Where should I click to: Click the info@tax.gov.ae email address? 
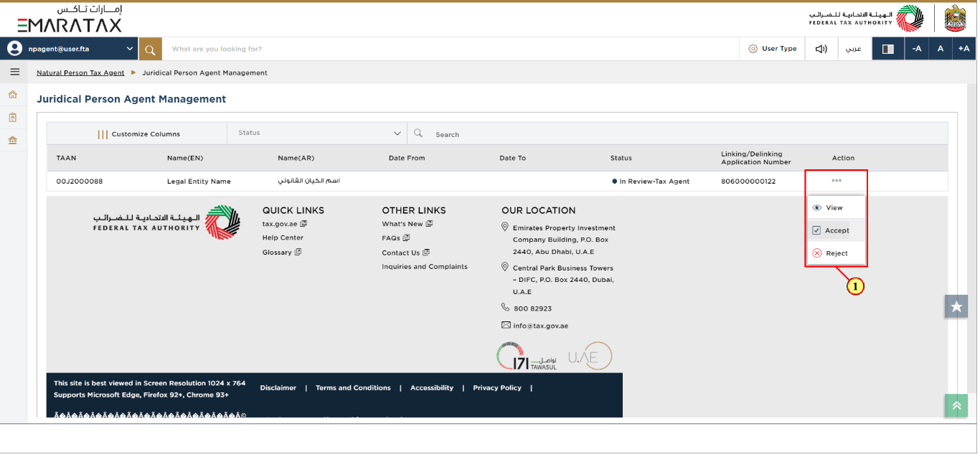(540, 326)
